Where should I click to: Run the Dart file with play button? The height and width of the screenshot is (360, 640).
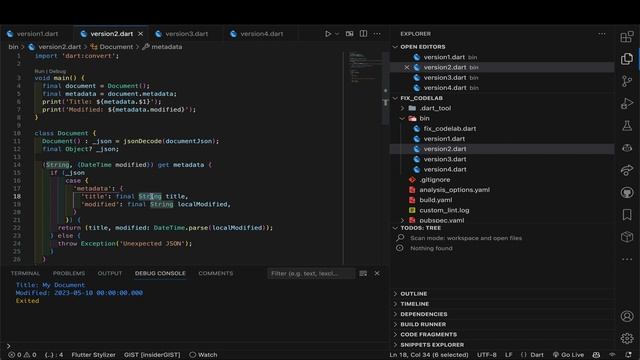tap(328, 34)
